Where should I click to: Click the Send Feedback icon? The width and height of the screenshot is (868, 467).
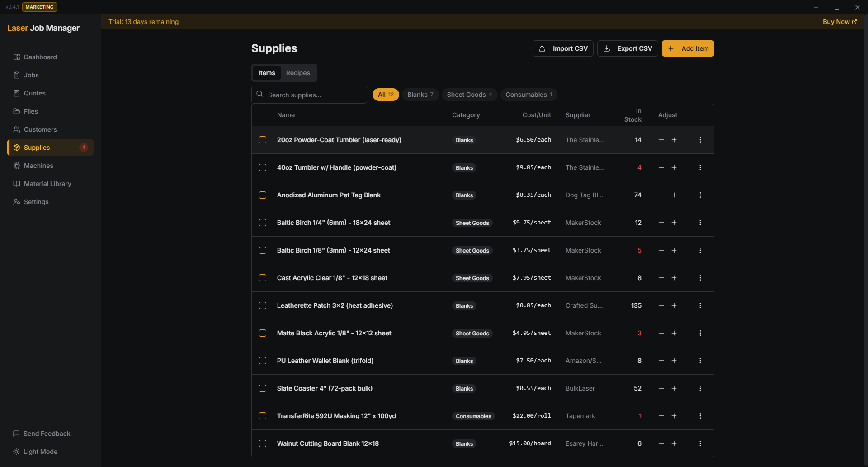click(x=16, y=434)
